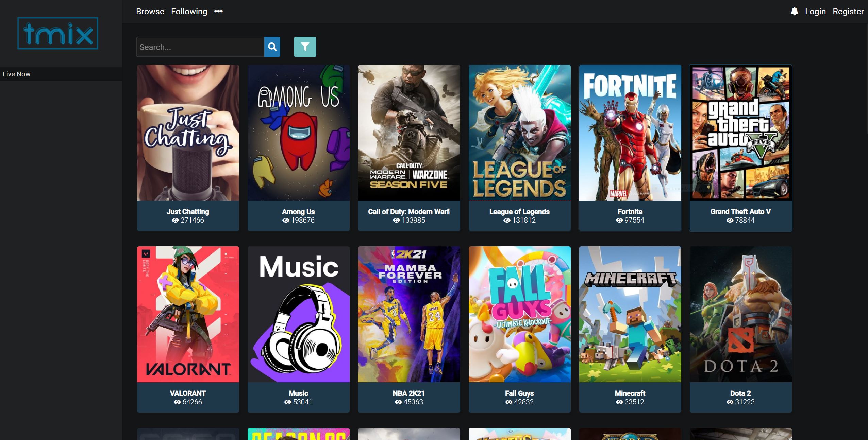Open the Just Chatting cover image

coord(188,133)
